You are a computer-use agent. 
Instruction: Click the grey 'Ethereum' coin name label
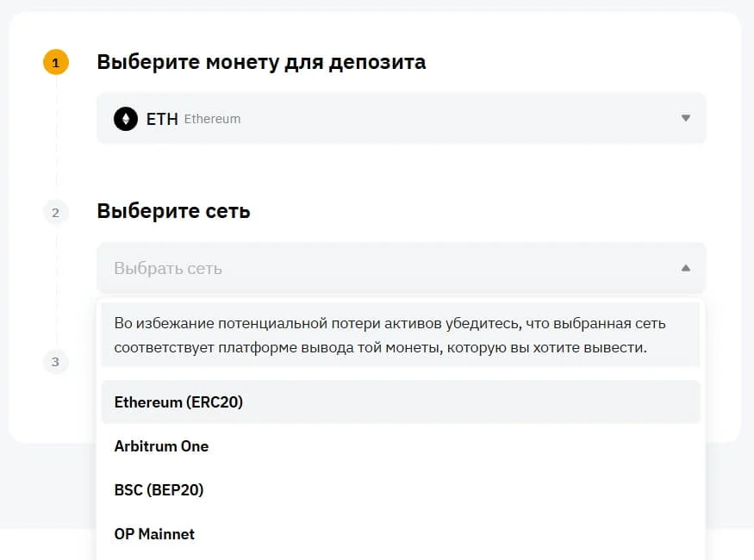click(x=212, y=119)
